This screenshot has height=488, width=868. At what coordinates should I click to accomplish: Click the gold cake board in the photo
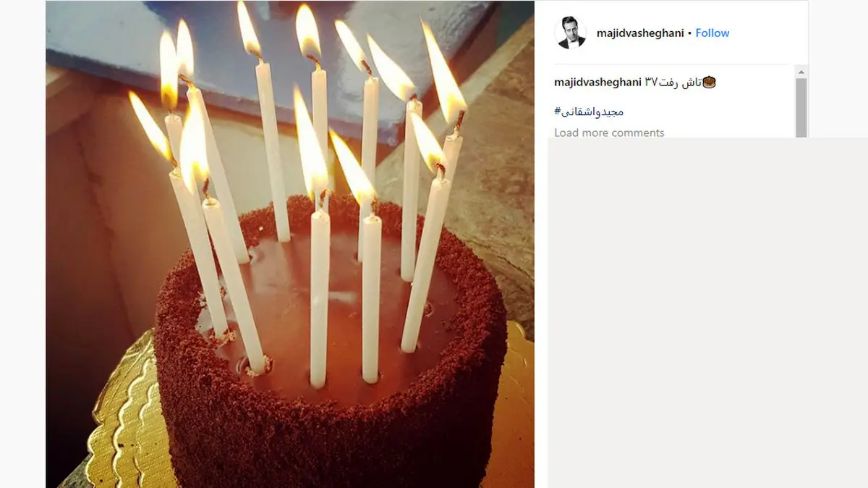point(123,413)
